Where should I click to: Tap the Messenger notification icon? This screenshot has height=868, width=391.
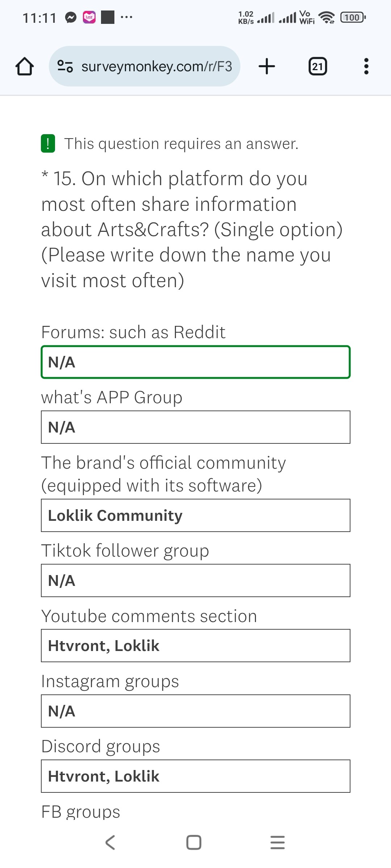click(x=71, y=17)
